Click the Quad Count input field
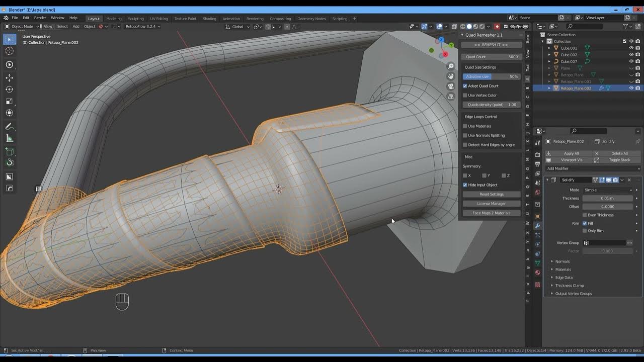Screen dimensions: 644x362 [492, 57]
